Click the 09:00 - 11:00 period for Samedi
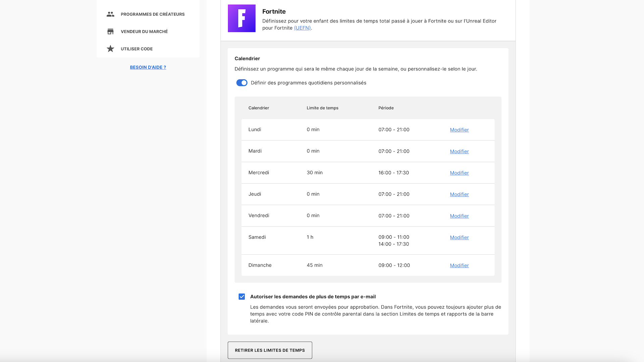644x362 pixels. 394,237
